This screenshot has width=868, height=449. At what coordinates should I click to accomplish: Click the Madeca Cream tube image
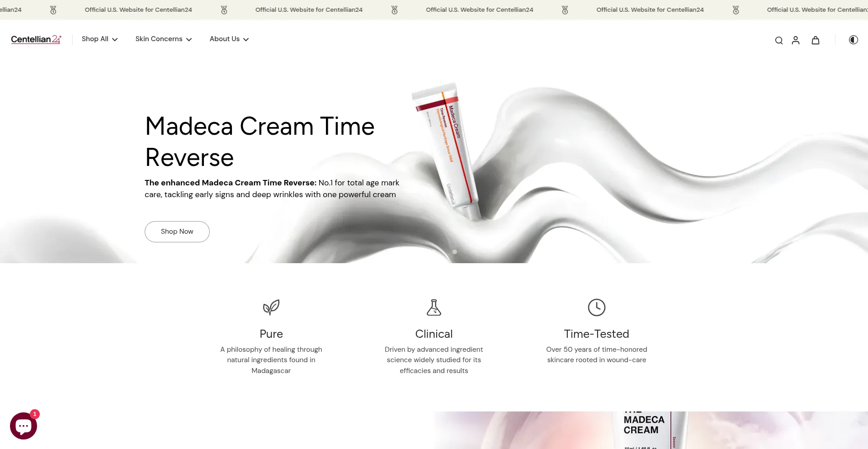(x=443, y=149)
